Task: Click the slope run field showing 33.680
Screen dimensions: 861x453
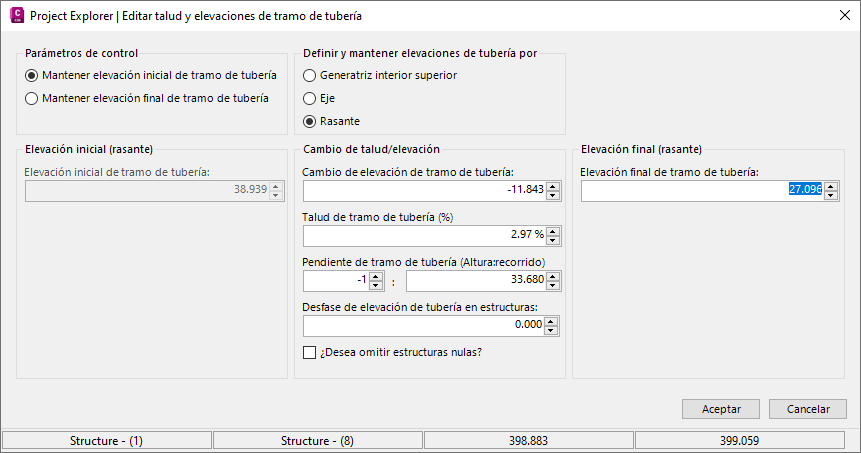Action: (476, 280)
